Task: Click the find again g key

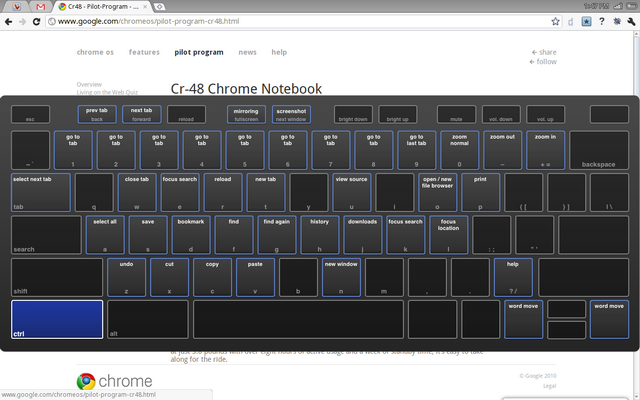Action: pos(277,235)
